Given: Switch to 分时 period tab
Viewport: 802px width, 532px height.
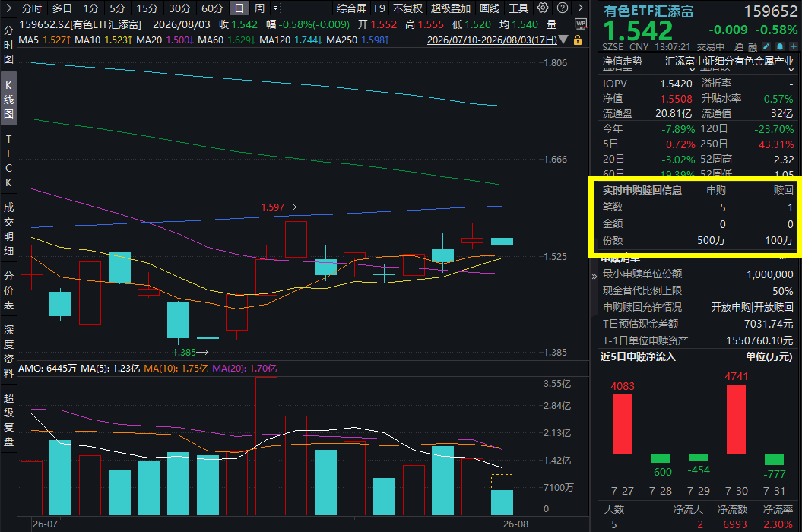Looking at the screenshot, I should click(32, 8).
